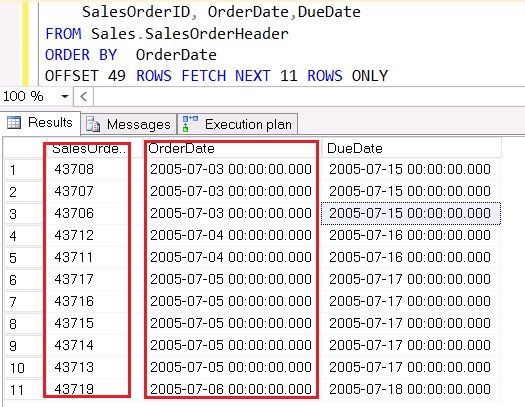This screenshot has height=407, width=525.
Task: Select result row header 9
Action: point(24,346)
